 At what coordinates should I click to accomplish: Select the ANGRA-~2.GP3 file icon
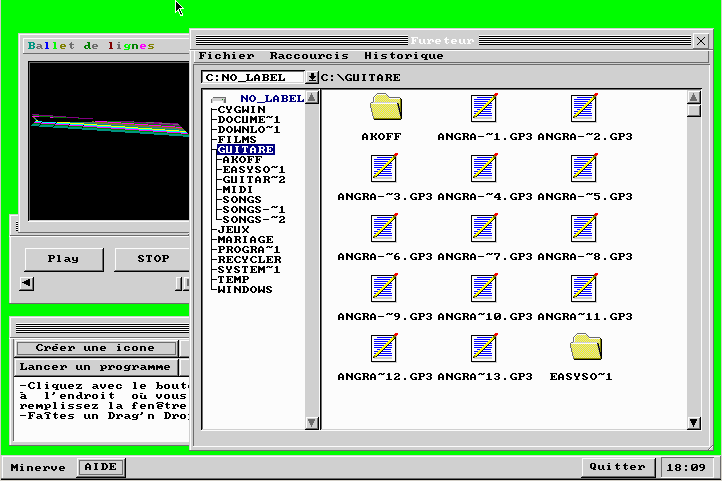pos(584,108)
